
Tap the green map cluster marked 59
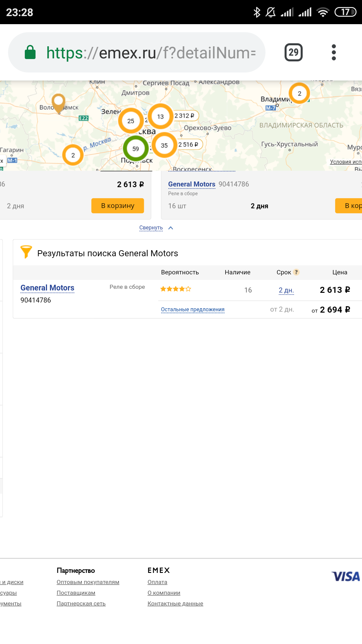pos(135,149)
